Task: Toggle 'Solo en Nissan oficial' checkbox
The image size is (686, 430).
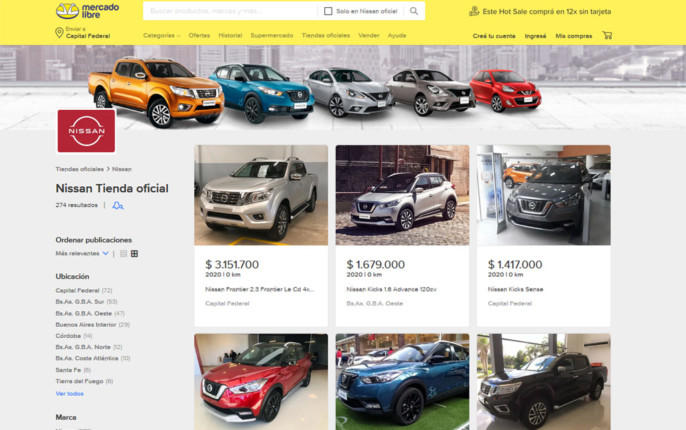Action: [328, 11]
